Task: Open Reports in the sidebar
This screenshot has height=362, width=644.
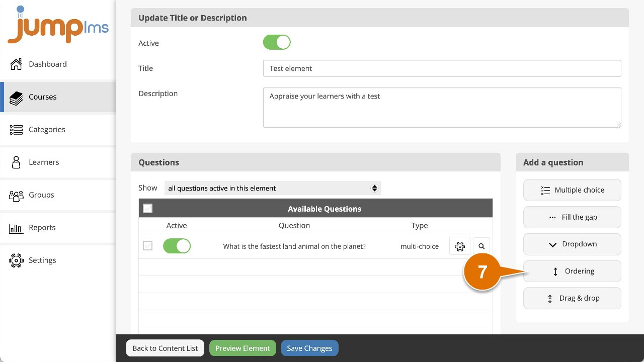Action: 58,228
